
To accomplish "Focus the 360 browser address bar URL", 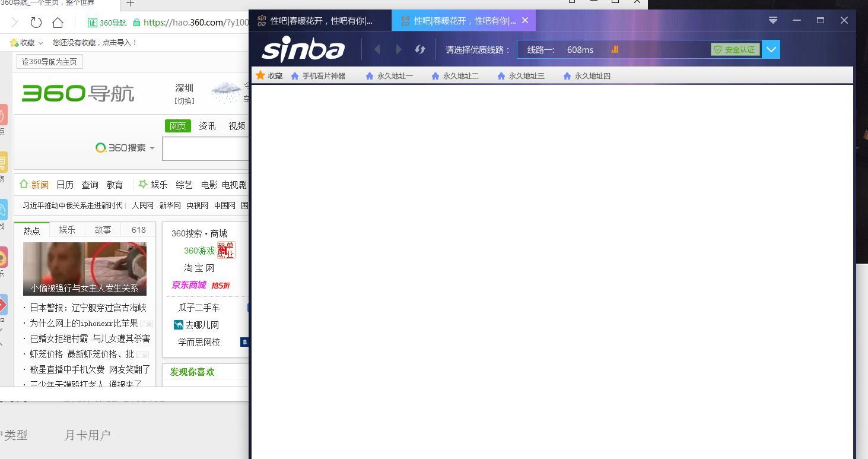I will [196, 23].
